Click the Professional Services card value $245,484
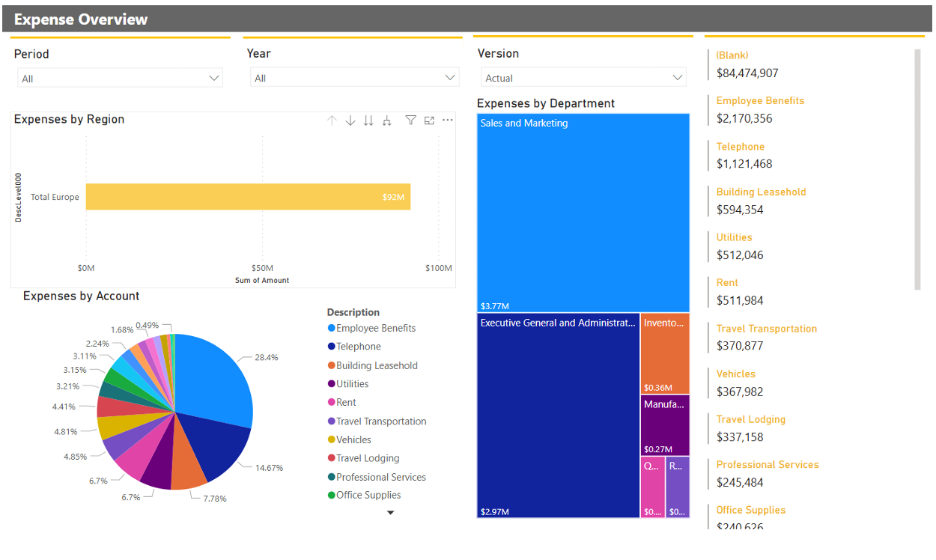Image resolution: width=936 pixels, height=560 pixels. (740, 483)
